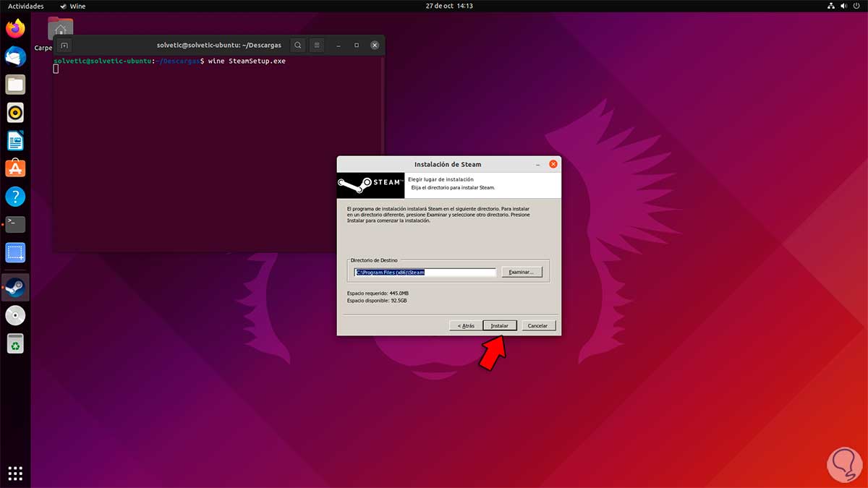Select the Terminal icon in dock

tap(15, 224)
